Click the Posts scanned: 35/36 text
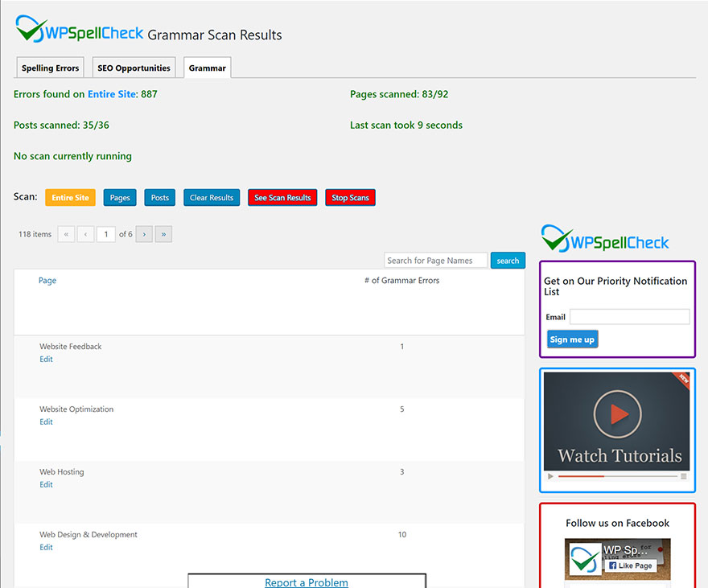The height and width of the screenshot is (588, 708). pos(61,125)
